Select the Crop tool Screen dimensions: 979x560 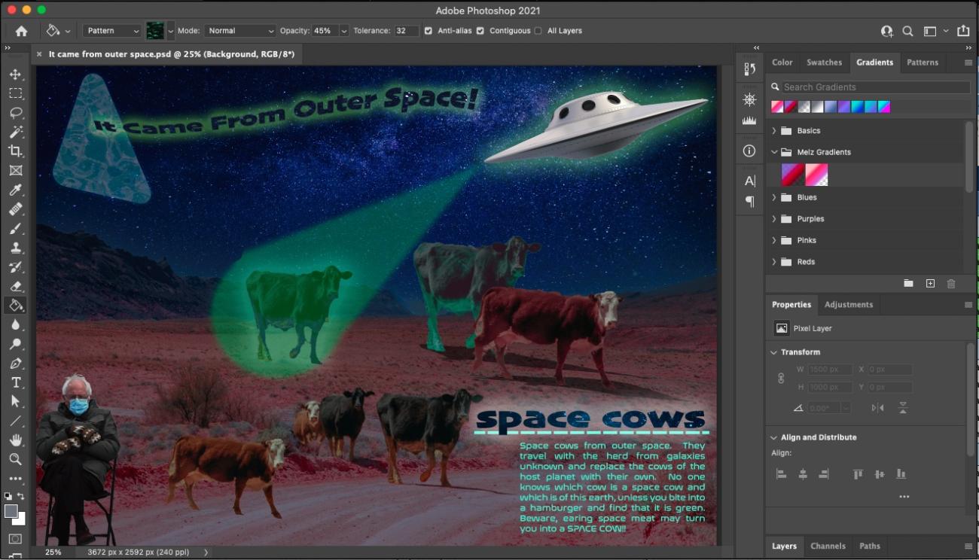pos(16,151)
